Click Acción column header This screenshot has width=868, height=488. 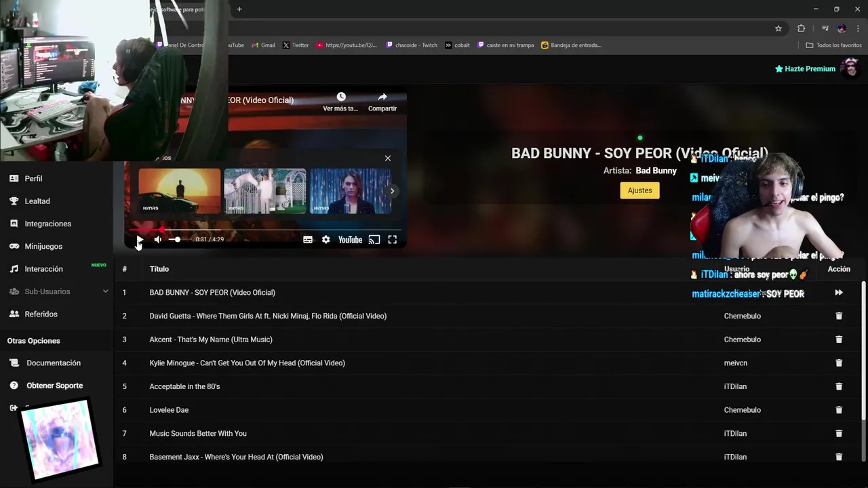point(839,269)
